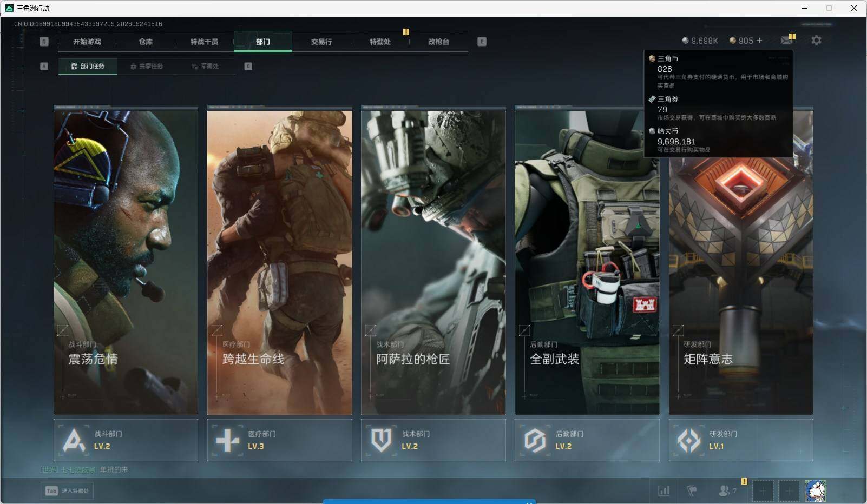Click the A key previous-subtab hint
867x504 pixels.
[44, 66]
